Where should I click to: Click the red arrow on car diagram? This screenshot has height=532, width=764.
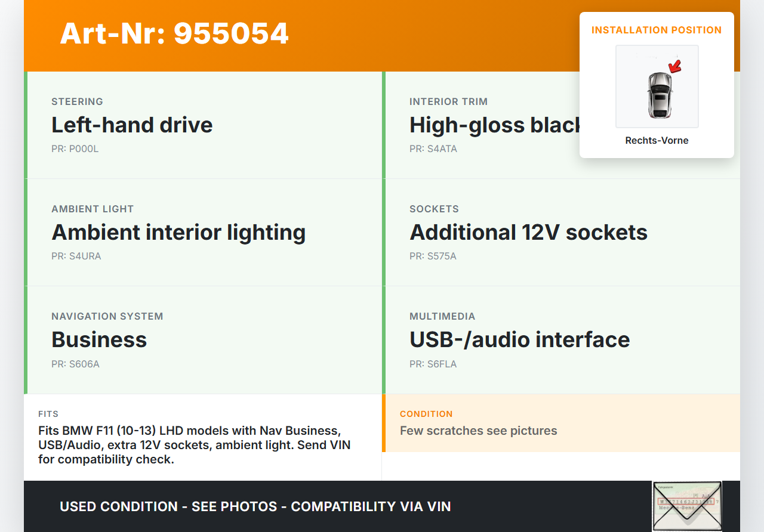(674, 66)
